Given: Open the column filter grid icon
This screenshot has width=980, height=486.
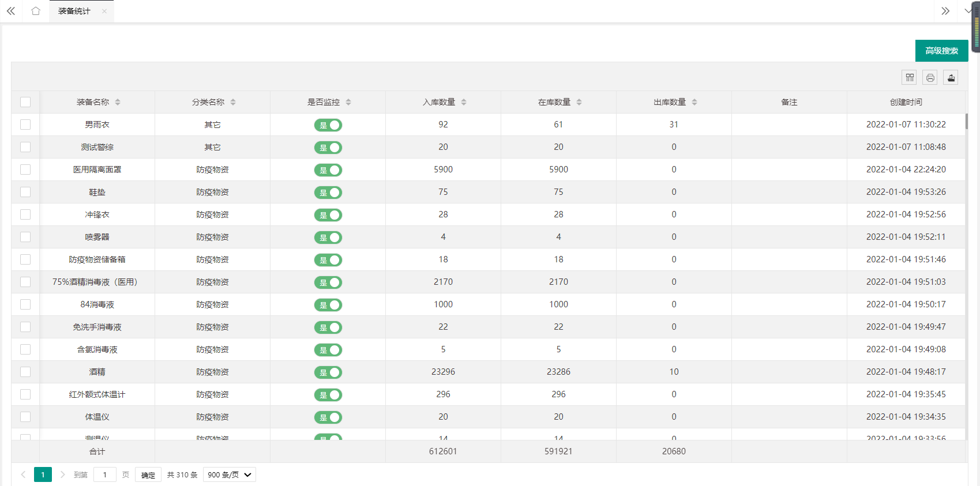Looking at the screenshot, I should point(910,77).
